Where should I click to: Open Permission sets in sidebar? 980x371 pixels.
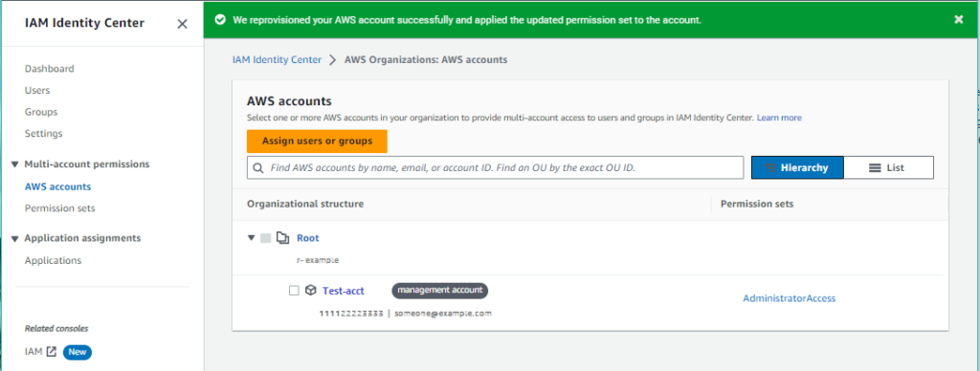click(60, 208)
